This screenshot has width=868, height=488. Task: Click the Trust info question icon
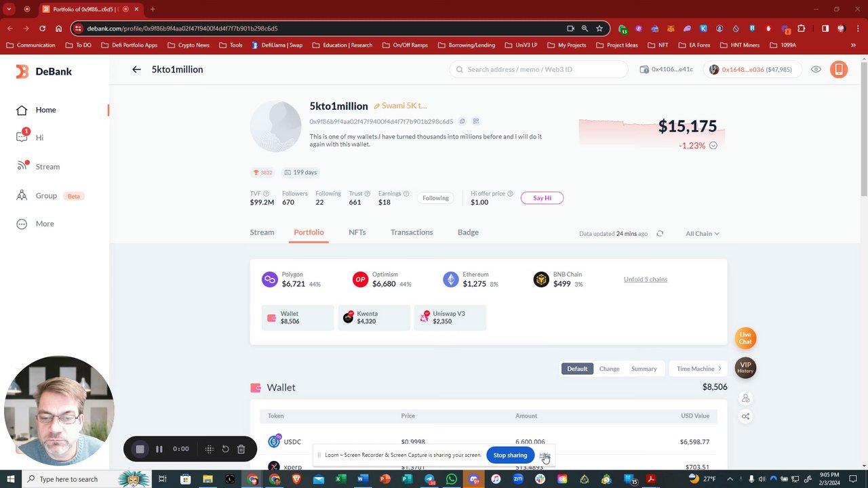[368, 194]
